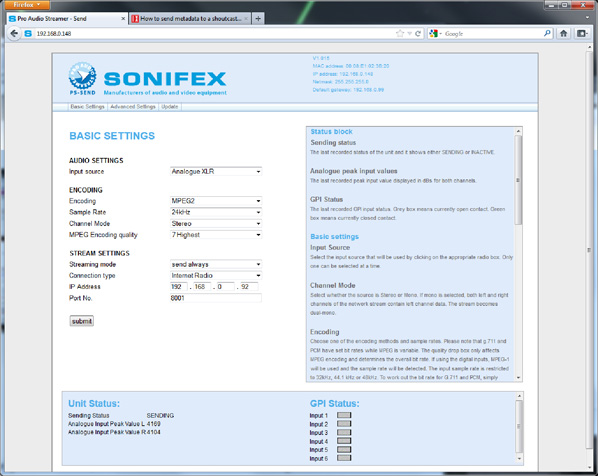
Task: Click the help panel vertical scrollbar
Action: coord(518,254)
